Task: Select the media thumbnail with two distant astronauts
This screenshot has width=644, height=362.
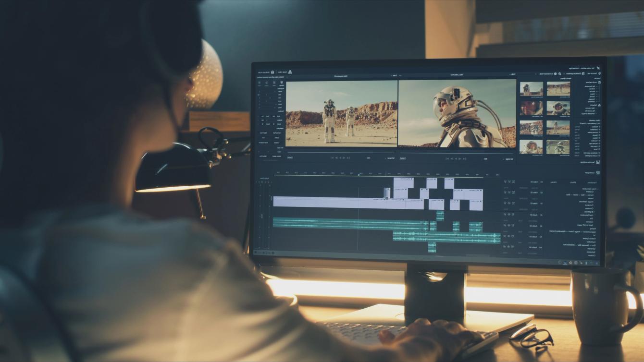Action: click(x=558, y=89)
